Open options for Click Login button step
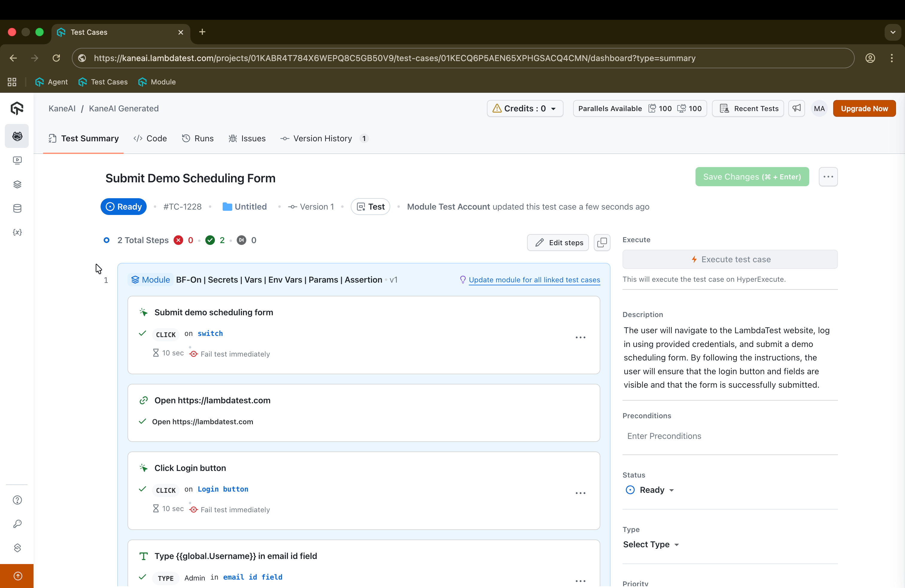Image resolution: width=905 pixels, height=588 pixels. click(x=580, y=493)
